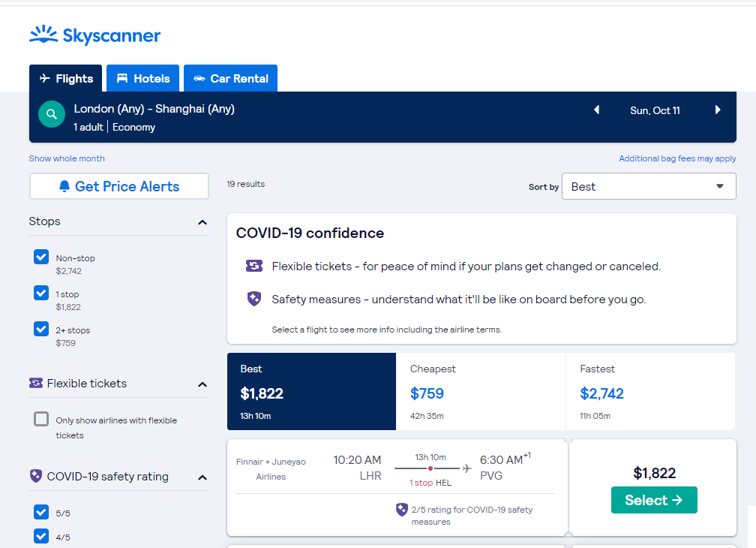Click the green search magnifier icon

(x=52, y=114)
